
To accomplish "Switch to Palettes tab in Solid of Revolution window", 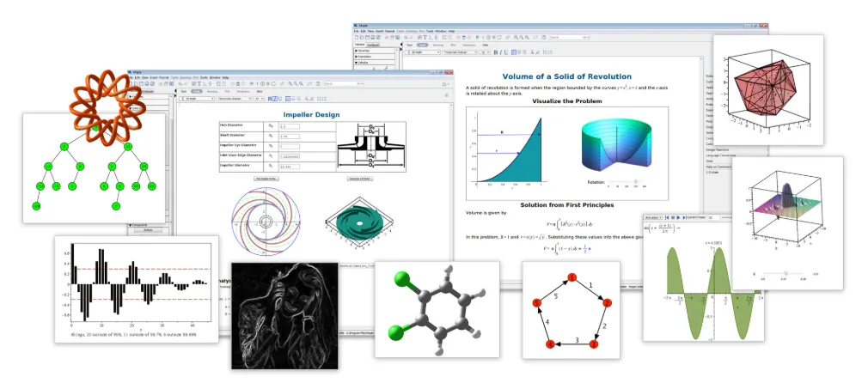I will coord(360,45).
